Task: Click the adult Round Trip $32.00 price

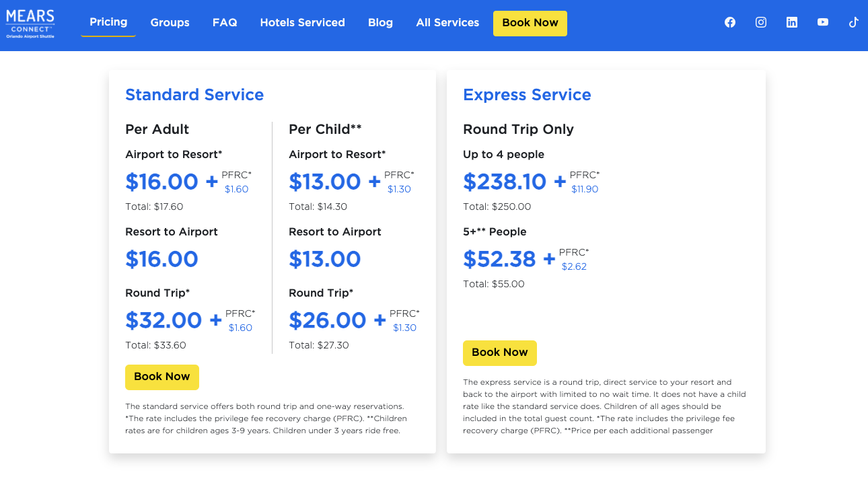Action: tap(164, 320)
